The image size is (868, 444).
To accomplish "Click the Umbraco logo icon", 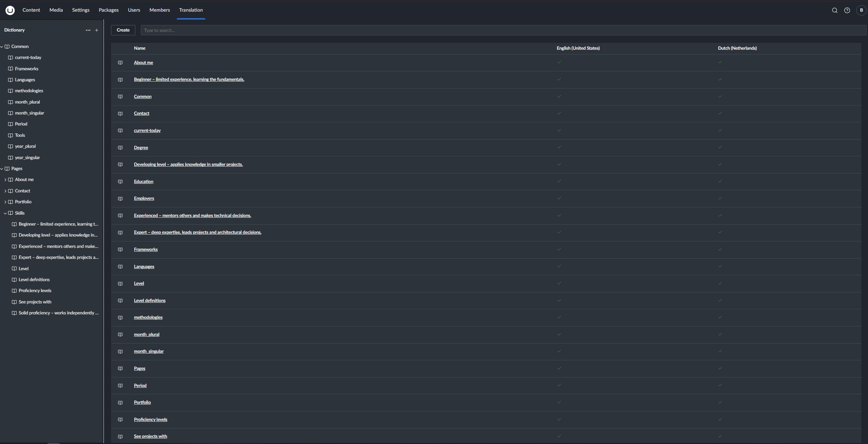I will tap(10, 10).
